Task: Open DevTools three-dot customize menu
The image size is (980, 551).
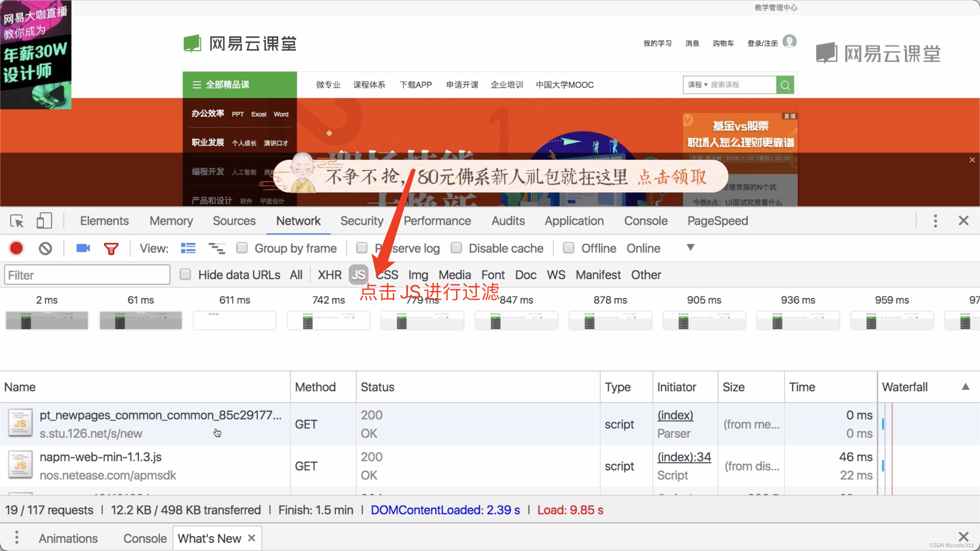Action: click(935, 221)
